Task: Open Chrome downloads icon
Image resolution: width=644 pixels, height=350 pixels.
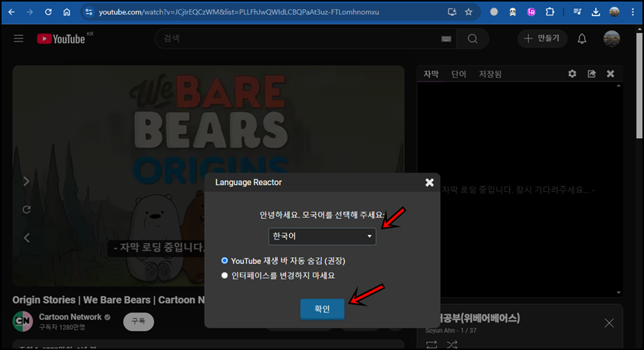Action: [596, 12]
